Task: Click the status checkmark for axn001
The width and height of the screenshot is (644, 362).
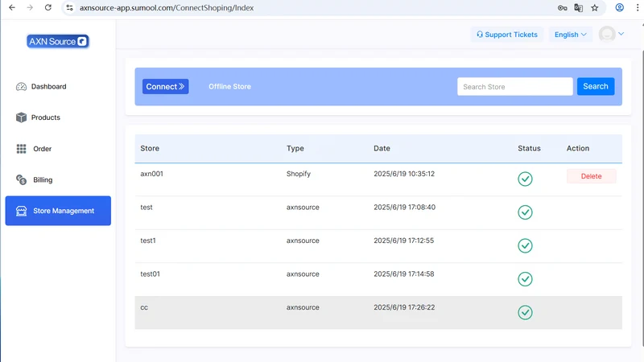Action: click(525, 179)
